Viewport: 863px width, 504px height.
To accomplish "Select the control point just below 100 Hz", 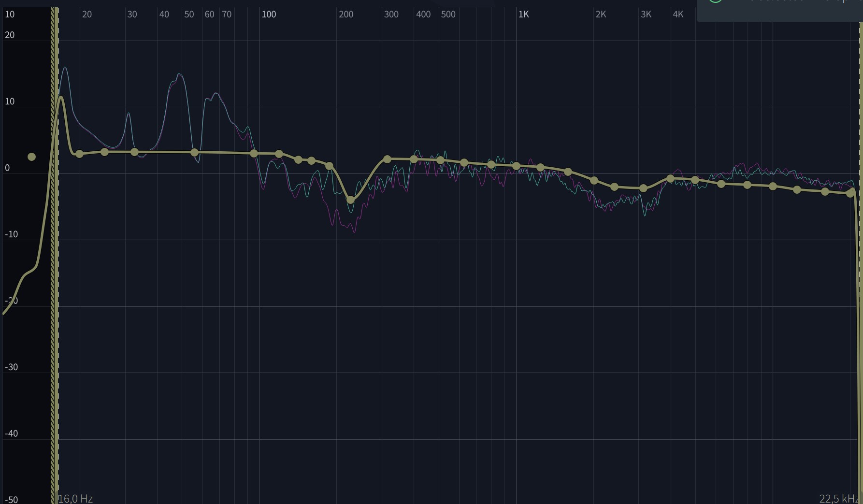I will 254,154.
